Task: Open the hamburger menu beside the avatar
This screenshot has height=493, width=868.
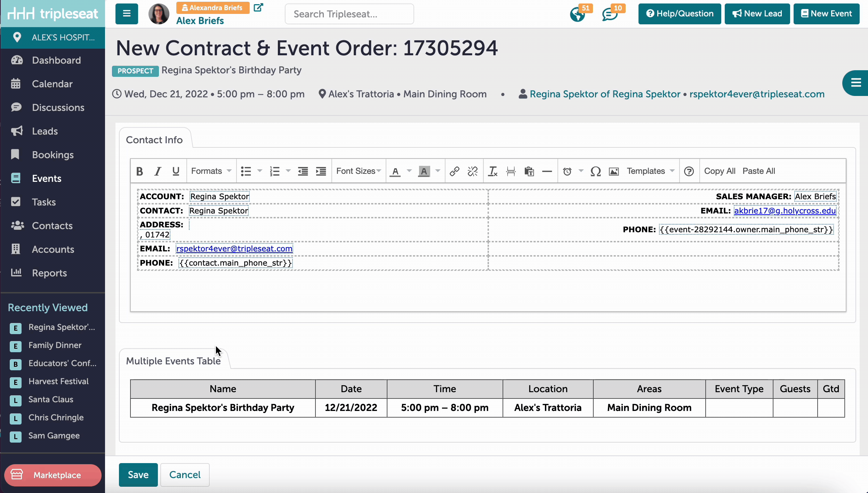Action: [127, 14]
